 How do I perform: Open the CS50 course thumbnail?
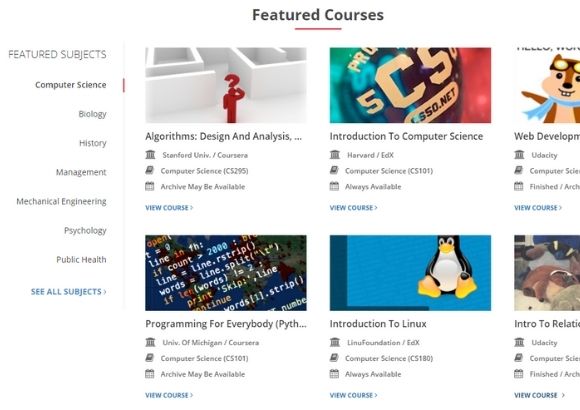[x=410, y=85]
